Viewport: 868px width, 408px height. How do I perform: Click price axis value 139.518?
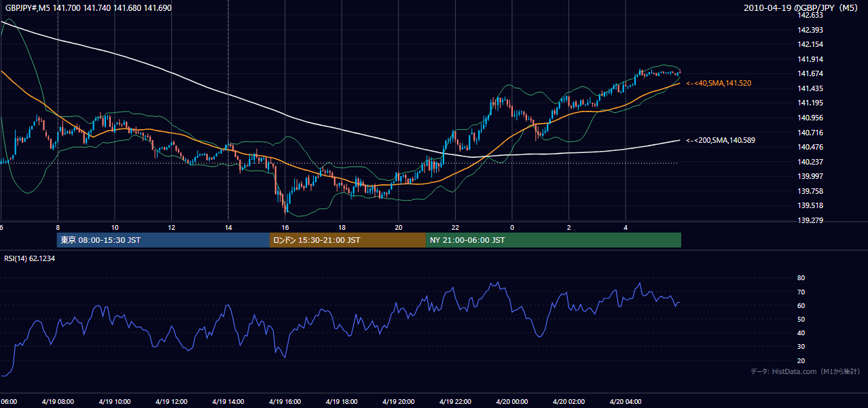tap(810, 205)
